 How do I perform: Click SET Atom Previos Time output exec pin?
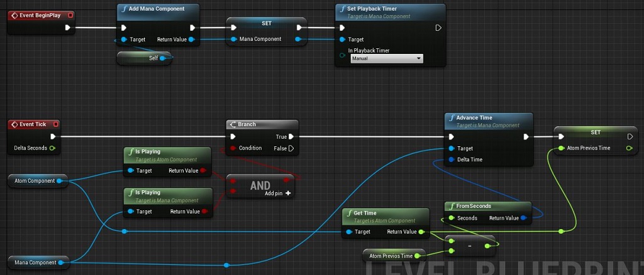click(630, 136)
